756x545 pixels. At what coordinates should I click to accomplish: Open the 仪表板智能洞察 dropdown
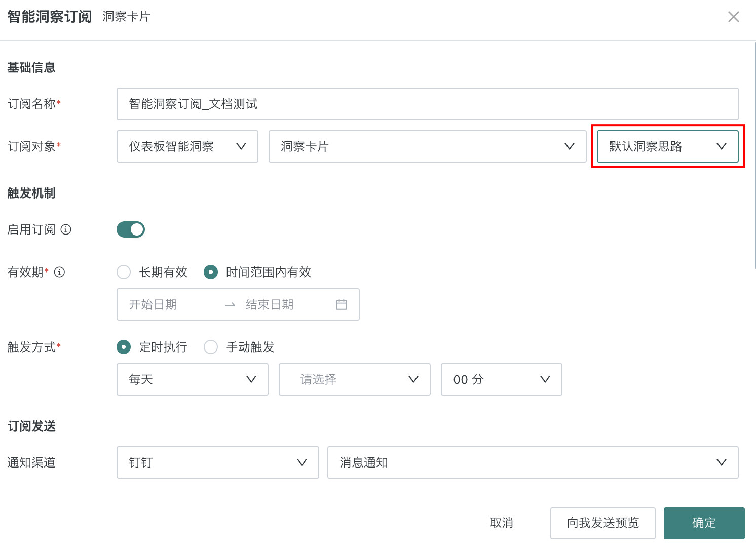click(x=187, y=146)
